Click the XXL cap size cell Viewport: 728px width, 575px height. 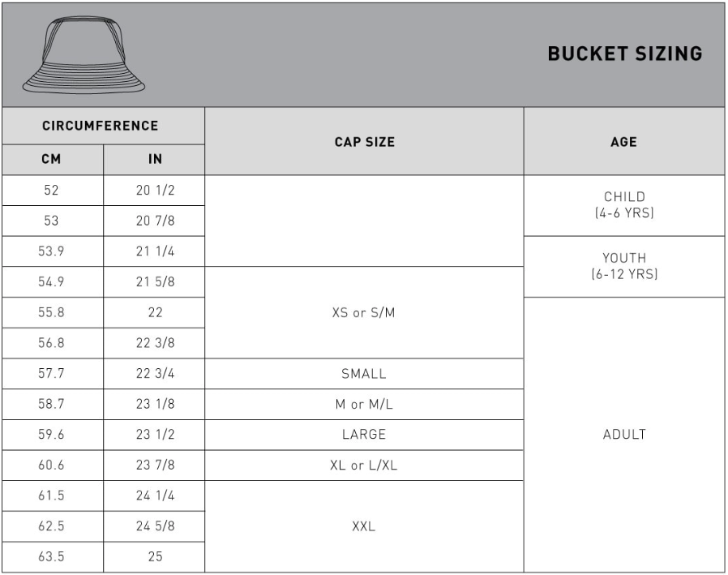point(365,526)
